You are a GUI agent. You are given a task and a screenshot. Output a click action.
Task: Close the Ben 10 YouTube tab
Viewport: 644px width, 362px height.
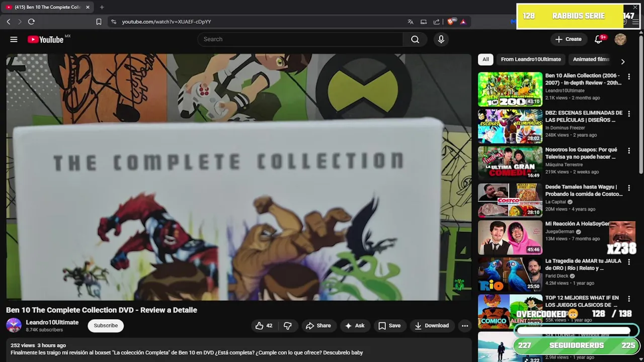pyautogui.click(x=88, y=7)
